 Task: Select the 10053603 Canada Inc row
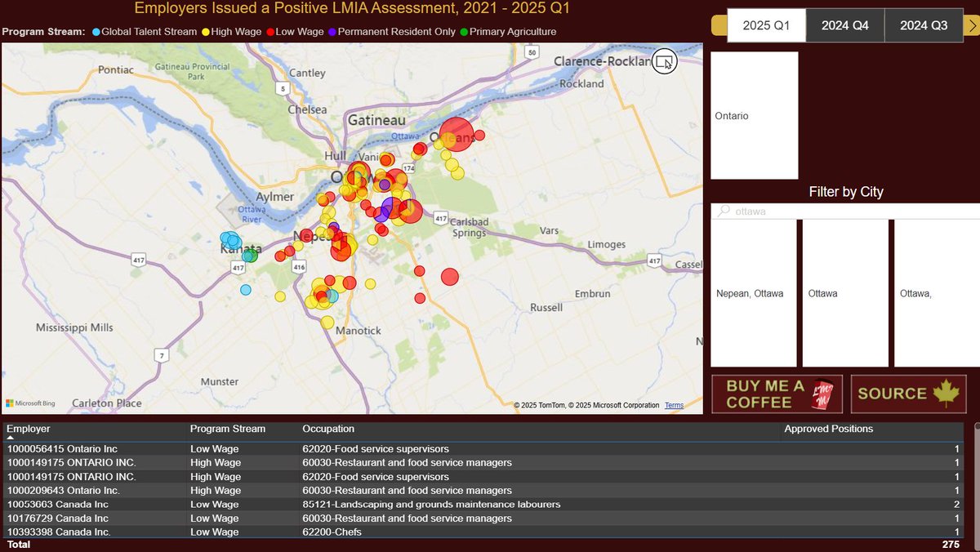click(483, 505)
